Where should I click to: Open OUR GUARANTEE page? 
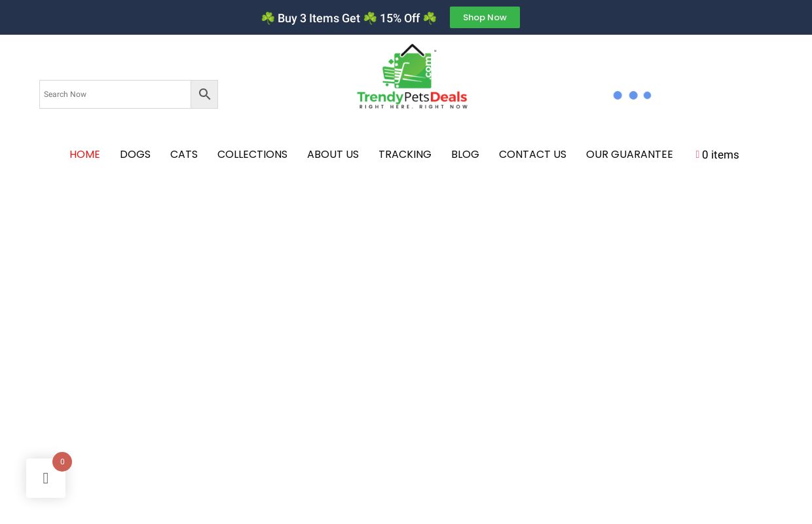(629, 155)
